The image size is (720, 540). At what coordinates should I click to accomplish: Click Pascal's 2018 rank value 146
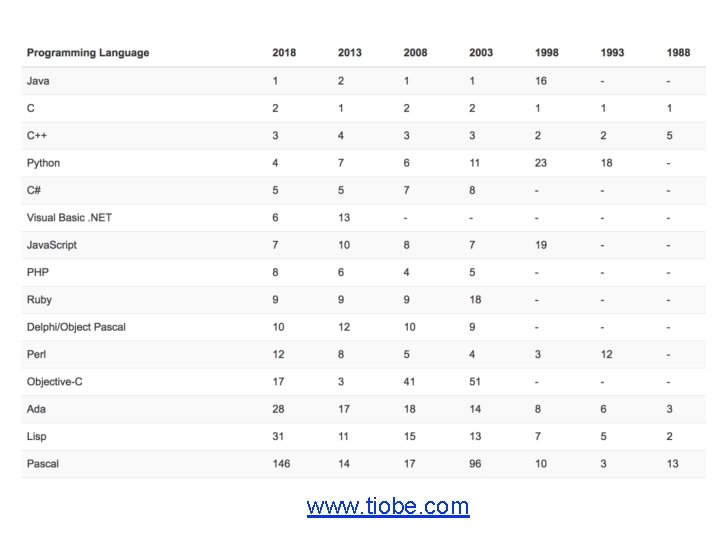(281, 464)
